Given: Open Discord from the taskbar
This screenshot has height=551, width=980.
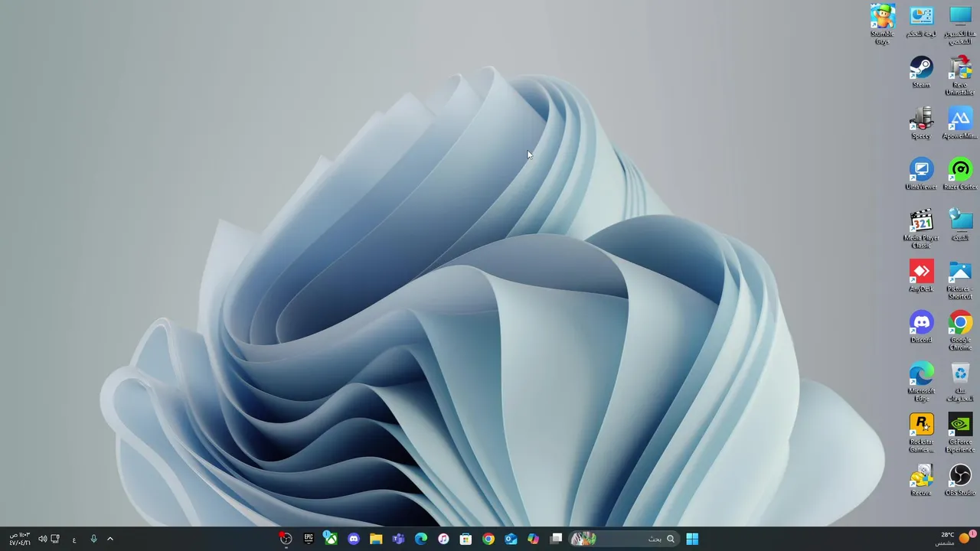Looking at the screenshot, I should tap(353, 539).
